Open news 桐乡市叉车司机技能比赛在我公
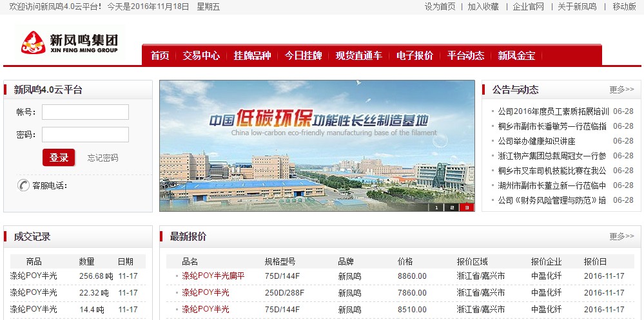 (552, 171)
